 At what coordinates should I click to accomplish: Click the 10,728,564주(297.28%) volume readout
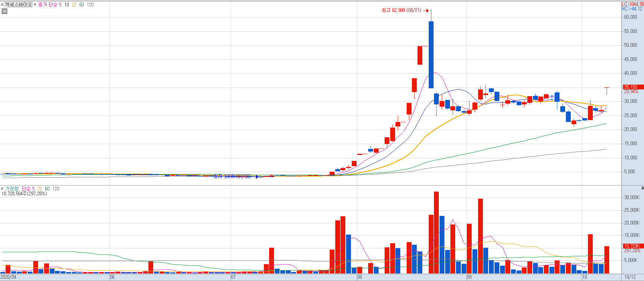(24, 194)
